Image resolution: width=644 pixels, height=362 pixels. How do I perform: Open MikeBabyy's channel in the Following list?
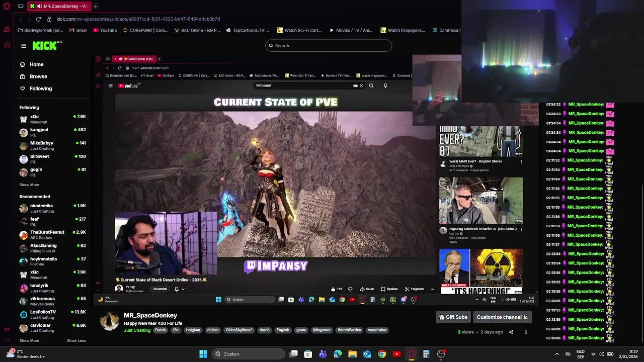[52, 145]
